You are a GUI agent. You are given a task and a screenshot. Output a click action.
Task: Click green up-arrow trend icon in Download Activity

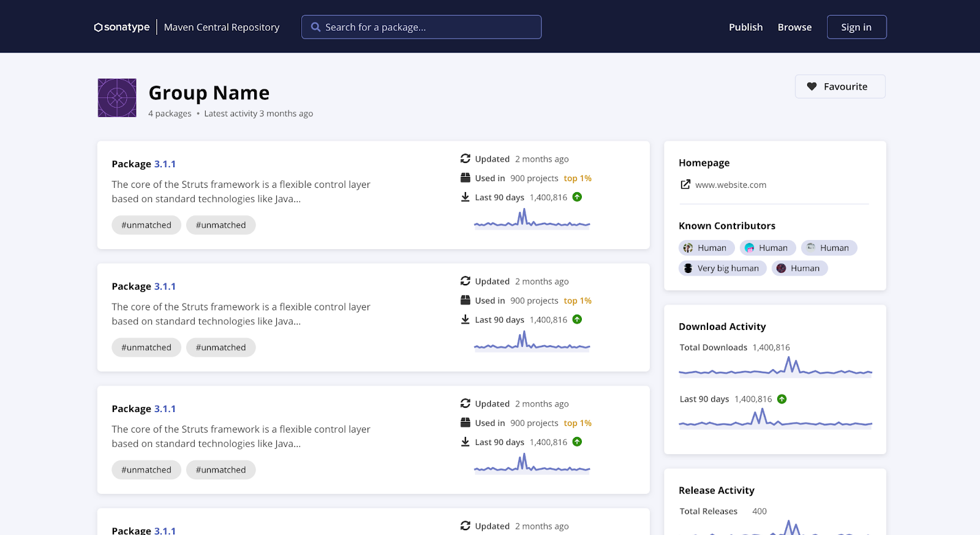pyautogui.click(x=782, y=399)
